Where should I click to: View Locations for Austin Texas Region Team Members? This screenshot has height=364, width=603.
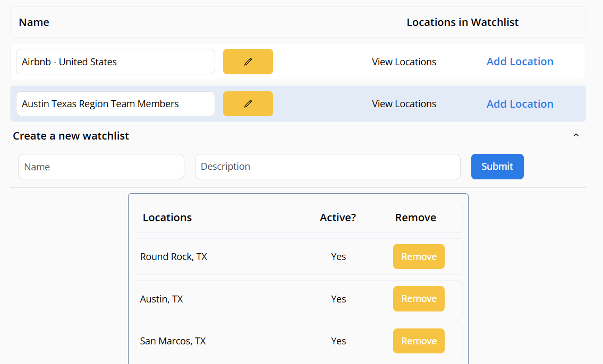[404, 104]
